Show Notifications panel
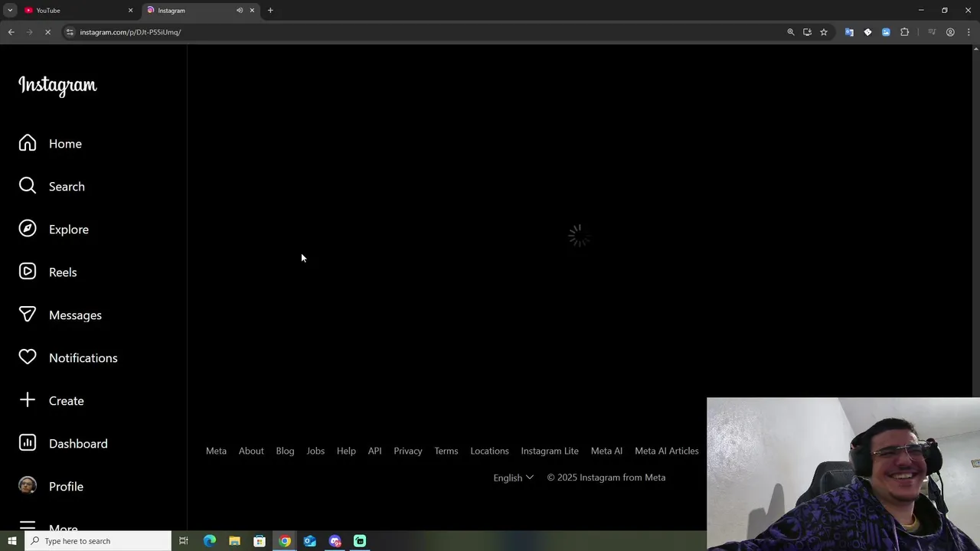The width and height of the screenshot is (980, 551). 68,358
